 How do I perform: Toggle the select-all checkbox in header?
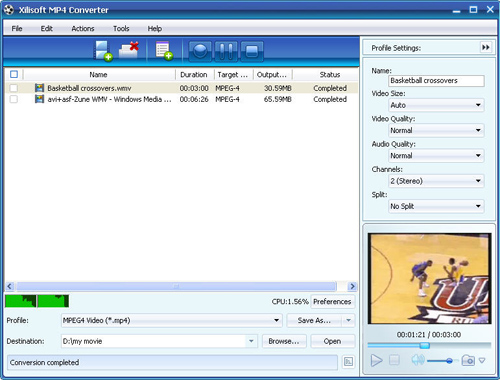click(14, 74)
